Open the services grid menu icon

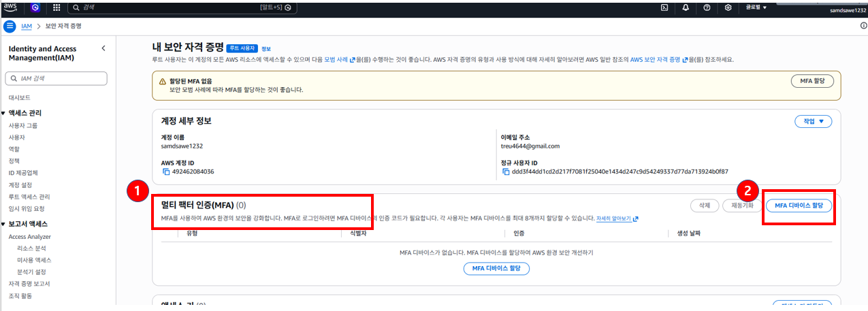(56, 7)
